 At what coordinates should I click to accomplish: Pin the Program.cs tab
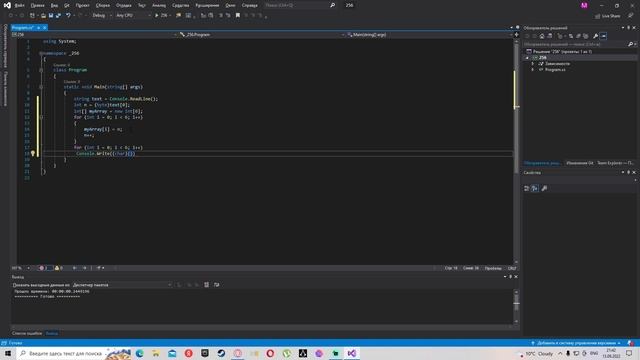coord(39,27)
